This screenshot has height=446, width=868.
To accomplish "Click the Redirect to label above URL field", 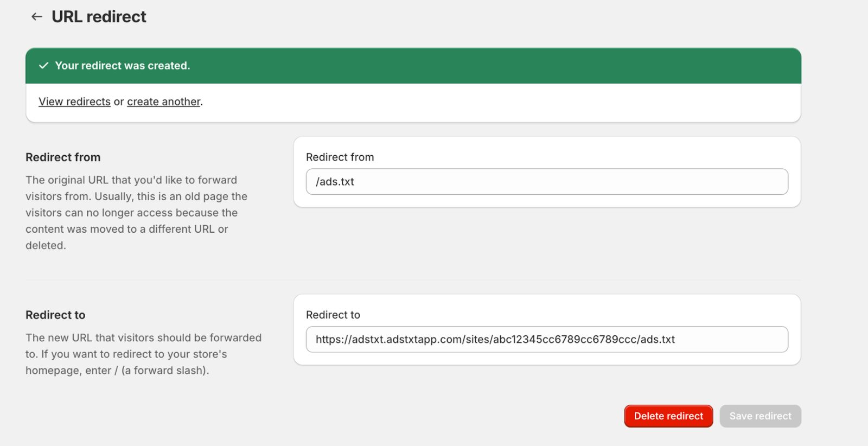I will [x=333, y=315].
